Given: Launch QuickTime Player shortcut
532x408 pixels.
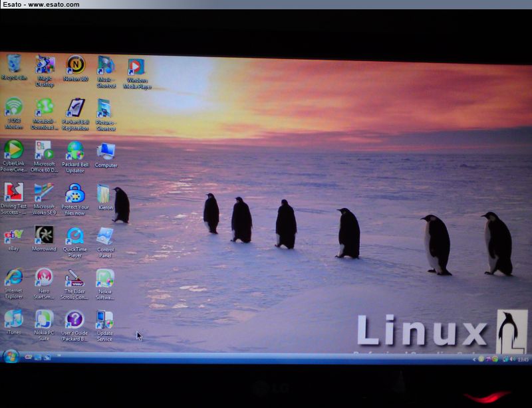Looking at the screenshot, I should [x=75, y=243].
